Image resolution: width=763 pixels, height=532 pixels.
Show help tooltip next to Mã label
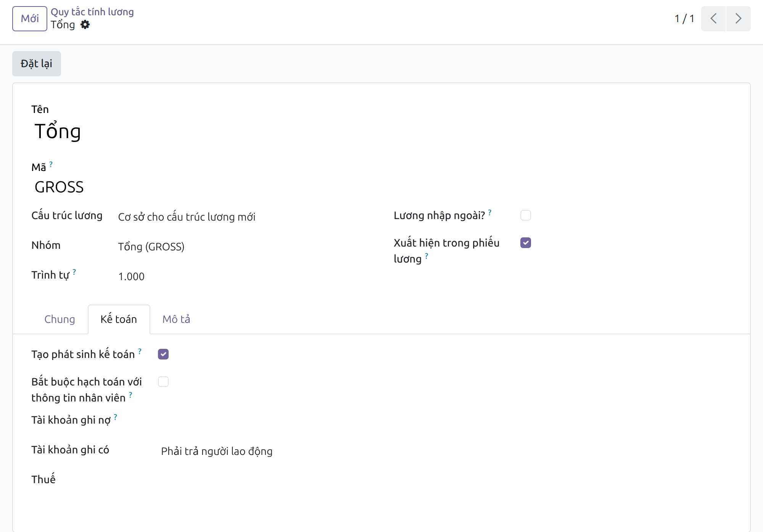point(51,164)
